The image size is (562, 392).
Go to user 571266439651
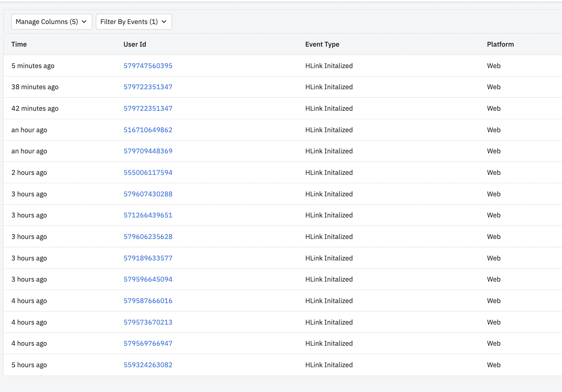coord(148,215)
